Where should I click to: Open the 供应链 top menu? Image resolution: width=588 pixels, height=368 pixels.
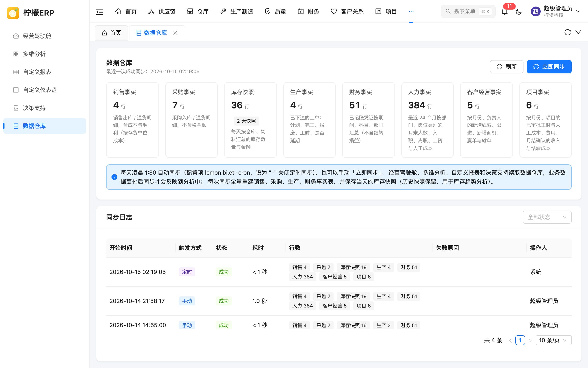(x=162, y=11)
